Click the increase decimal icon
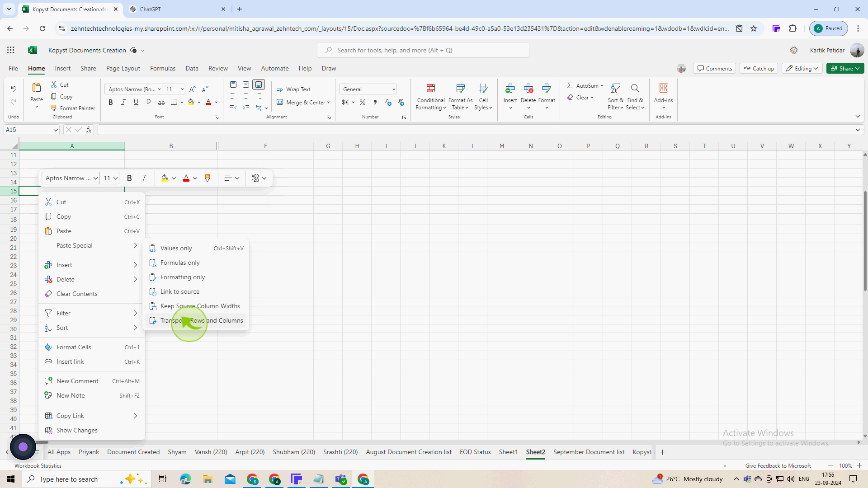 [388, 102]
